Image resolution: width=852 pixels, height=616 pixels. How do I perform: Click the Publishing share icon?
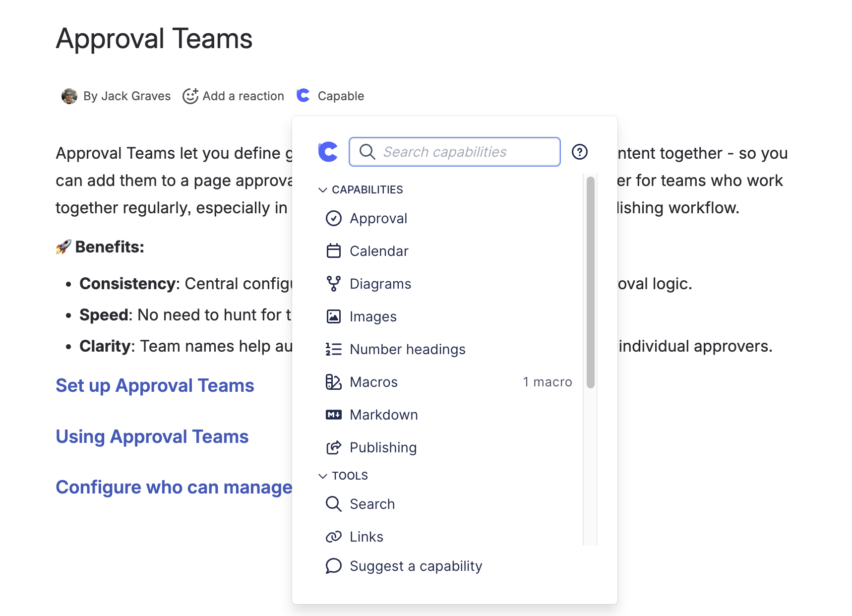(333, 447)
